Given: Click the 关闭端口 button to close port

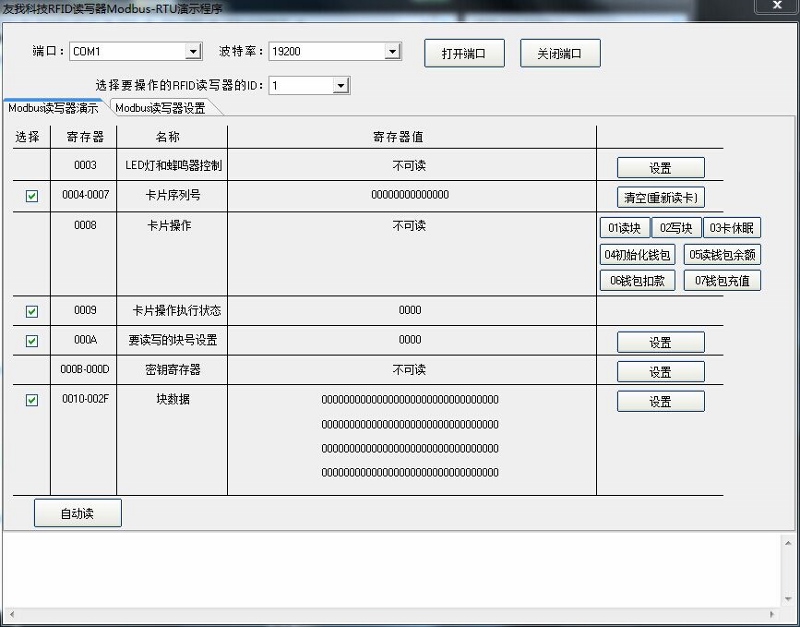Looking at the screenshot, I should [x=559, y=52].
